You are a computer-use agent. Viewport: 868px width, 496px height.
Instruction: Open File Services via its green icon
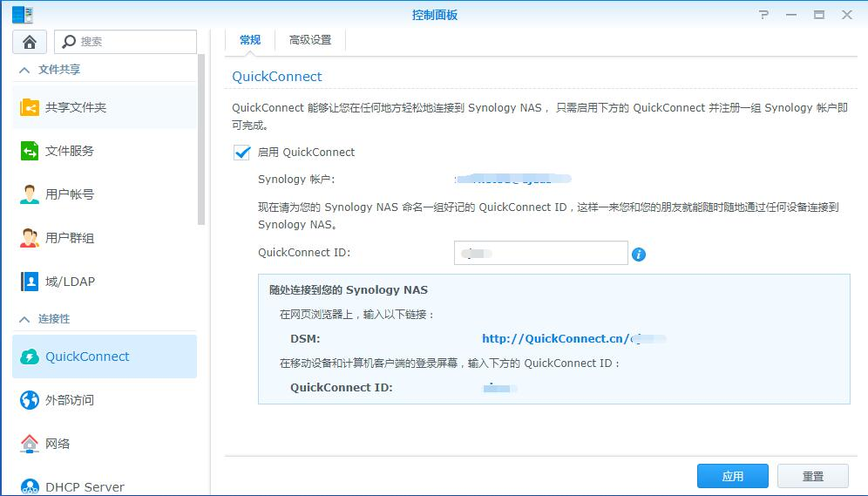point(30,151)
